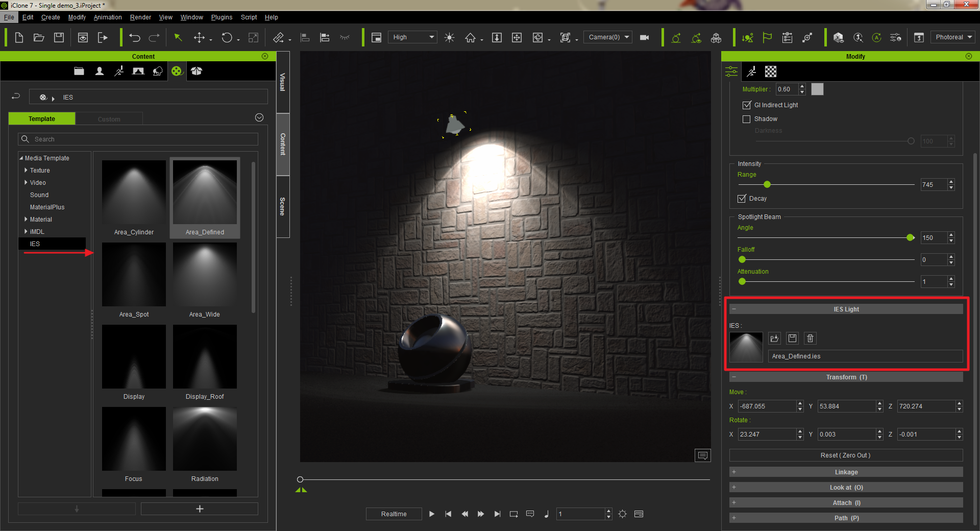The height and width of the screenshot is (531, 980).
Task: Click the camera record icon in toolbar
Action: click(645, 37)
